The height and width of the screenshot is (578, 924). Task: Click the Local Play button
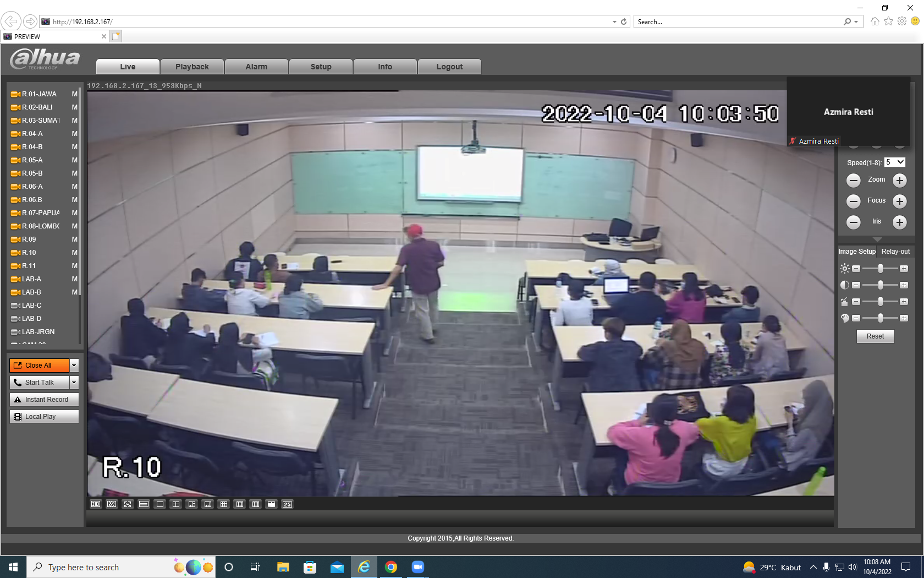point(44,417)
